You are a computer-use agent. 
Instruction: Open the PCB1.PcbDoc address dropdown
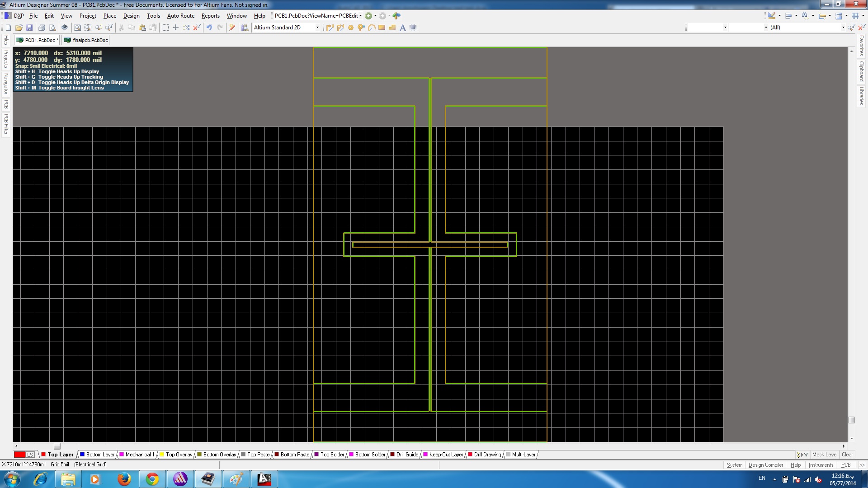pyautogui.click(x=360, y=16)
